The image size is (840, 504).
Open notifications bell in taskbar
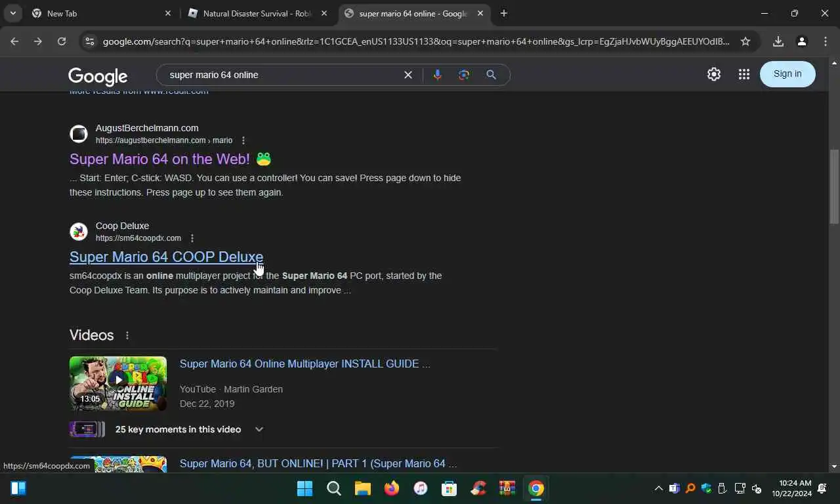822,488
